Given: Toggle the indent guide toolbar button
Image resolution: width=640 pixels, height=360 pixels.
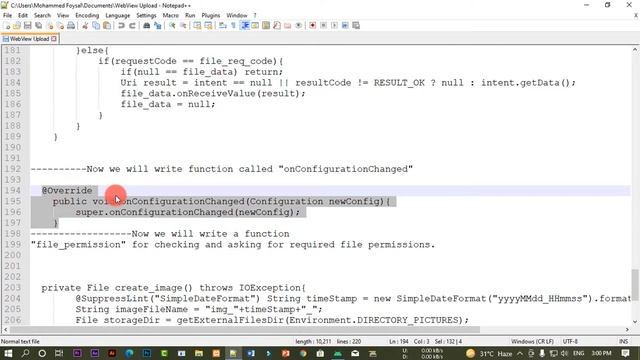Looking at the screenshot, I should pyautogui.click(x=244, y=25).
